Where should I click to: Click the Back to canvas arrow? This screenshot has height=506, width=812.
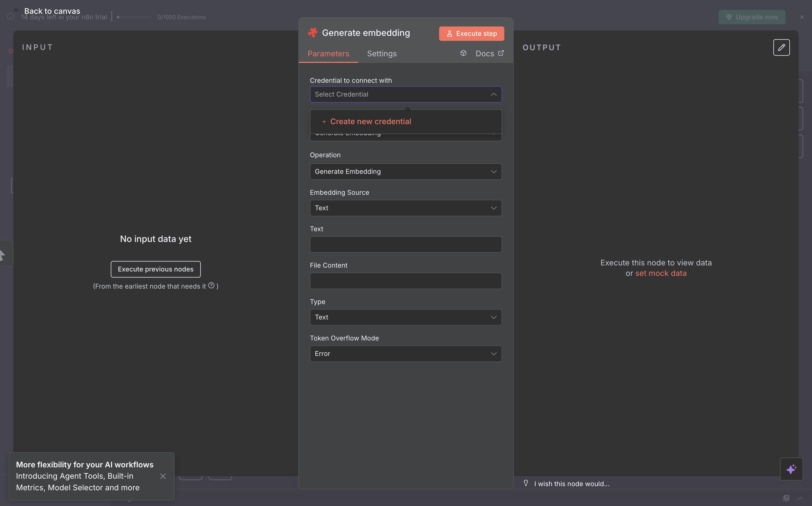(x=17, y=10)
